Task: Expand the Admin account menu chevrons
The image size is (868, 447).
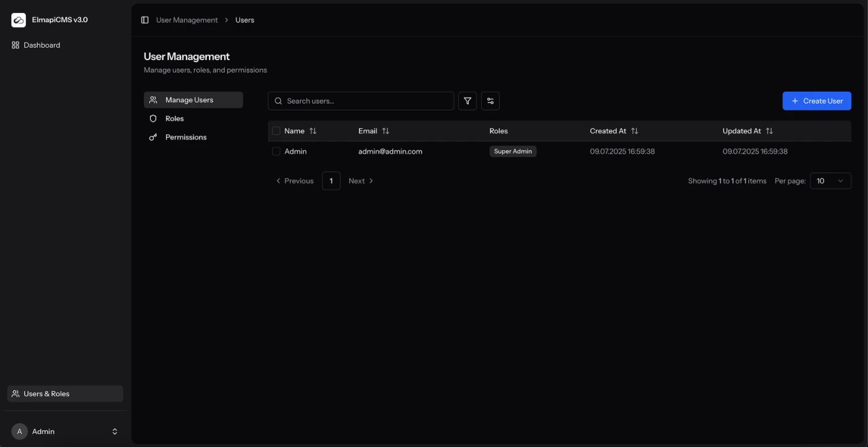Action: 115,432
